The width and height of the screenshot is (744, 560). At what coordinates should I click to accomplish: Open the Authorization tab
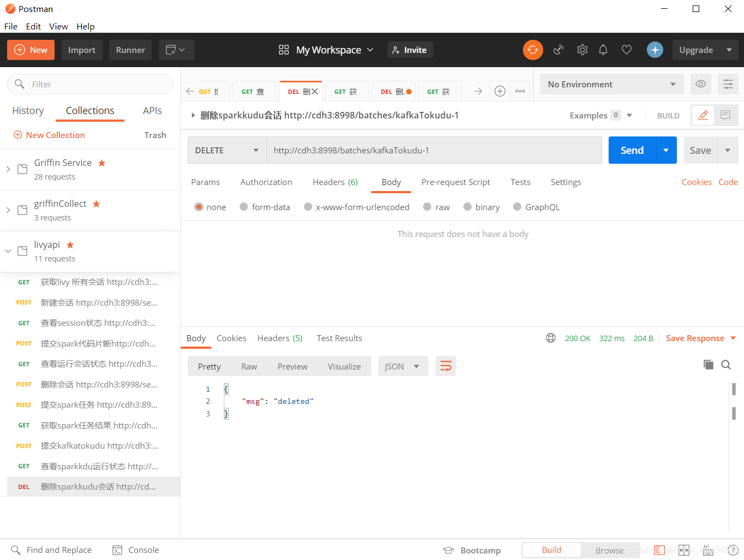266,182
